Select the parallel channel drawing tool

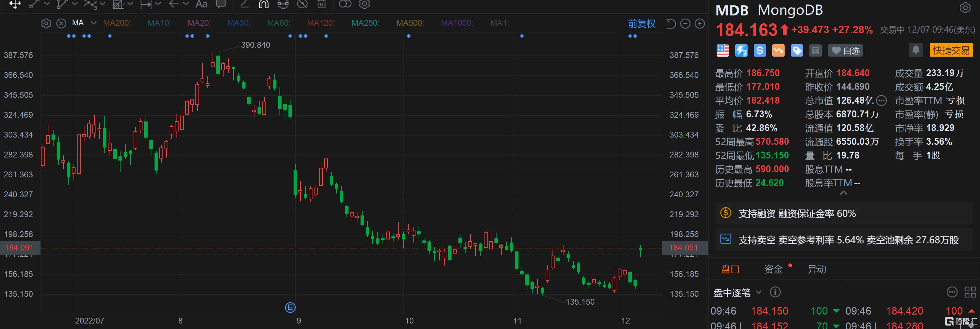point(62,4)
